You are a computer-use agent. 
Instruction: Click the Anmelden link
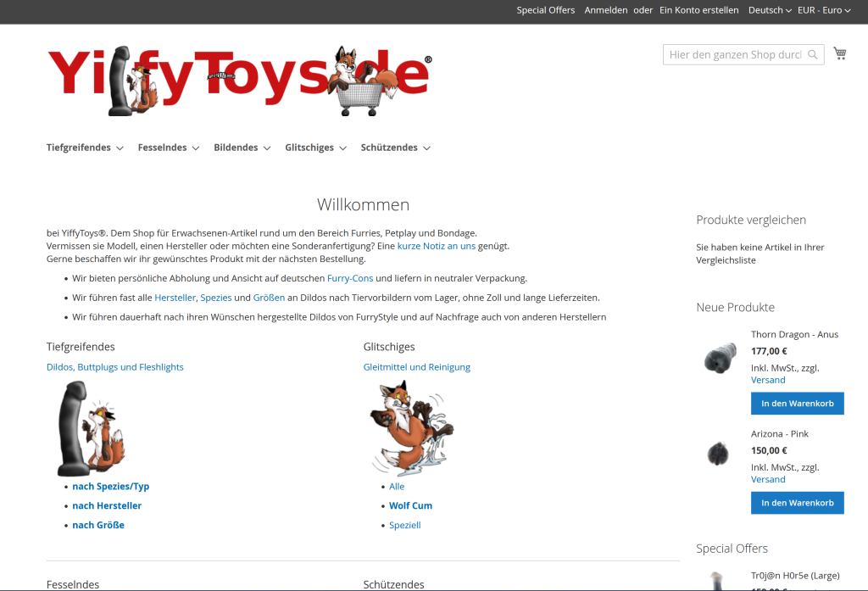click(605, 10)
